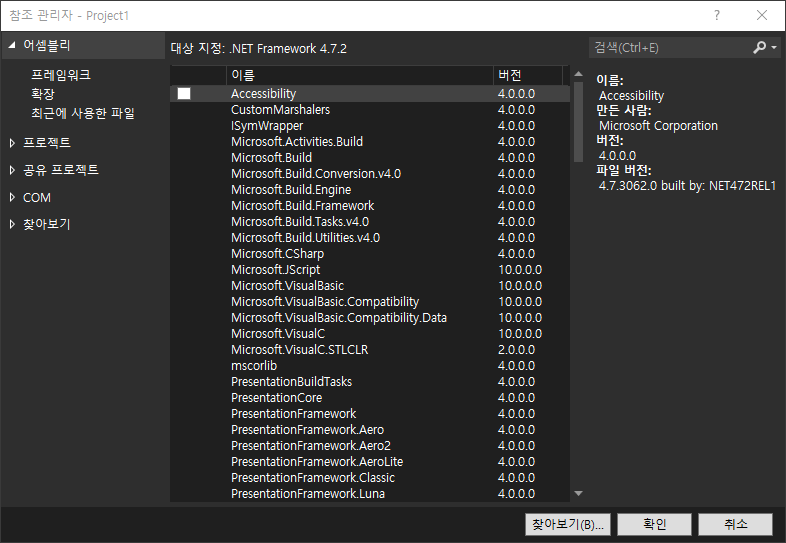The height and width of the screenshot is (543, 786).
Task: Click the Microsoft Corporation publisher text
Action: tap(658, 126)
